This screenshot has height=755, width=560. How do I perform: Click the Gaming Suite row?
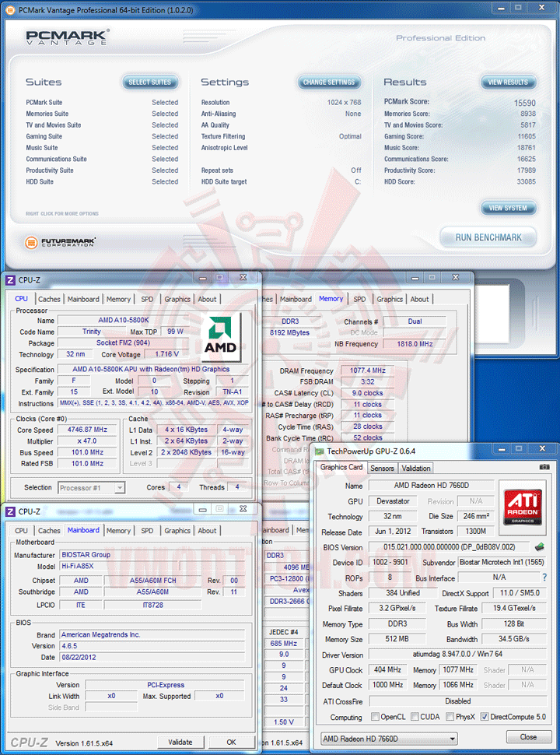point(102,136)
